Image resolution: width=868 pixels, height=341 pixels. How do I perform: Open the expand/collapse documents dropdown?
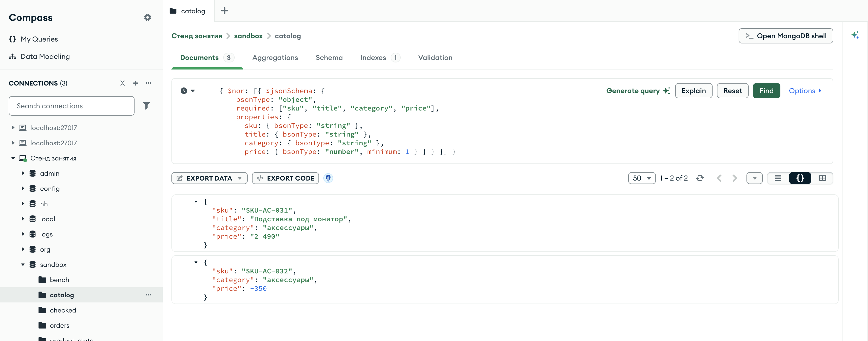[x=754, y=178]
